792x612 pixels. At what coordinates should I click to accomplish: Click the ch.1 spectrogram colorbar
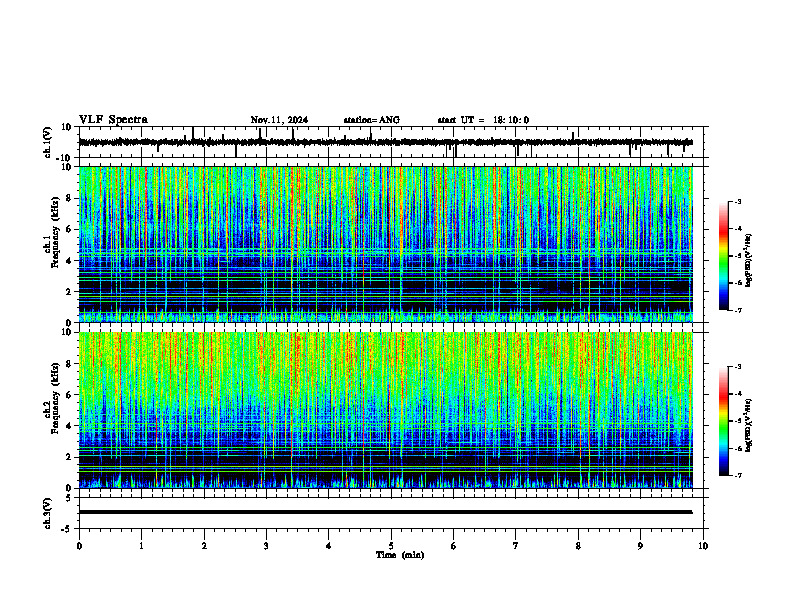pyautogui.click(x=723, y=256)
